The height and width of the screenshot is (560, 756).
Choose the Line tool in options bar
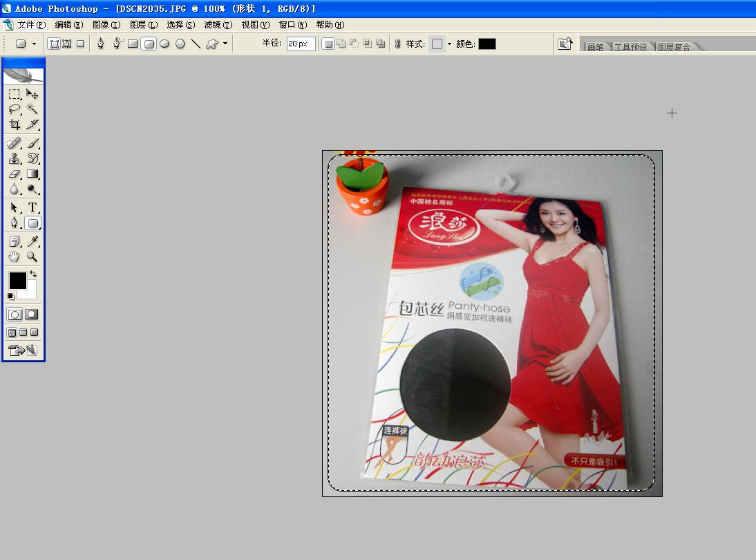coord(196,44)
